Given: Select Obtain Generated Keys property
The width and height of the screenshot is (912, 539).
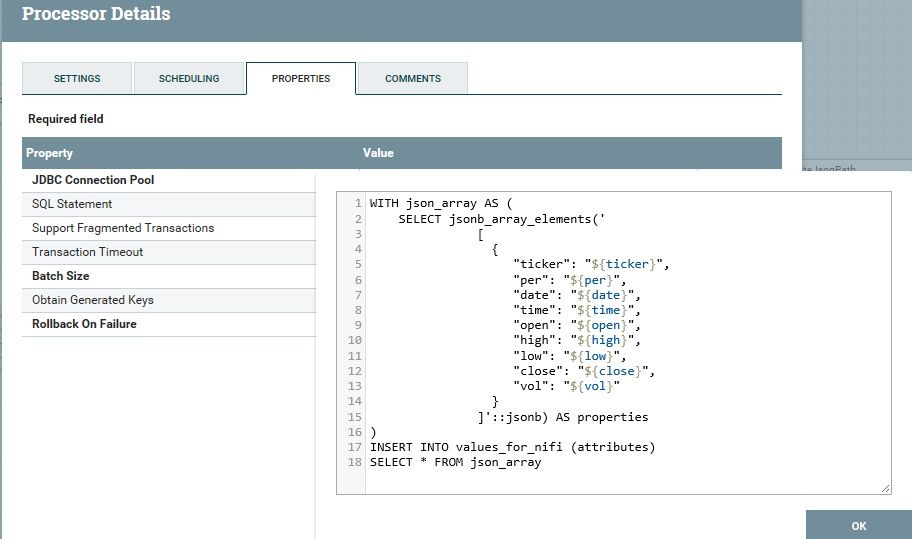Looking at the screenshot, I should coord(93,300).
